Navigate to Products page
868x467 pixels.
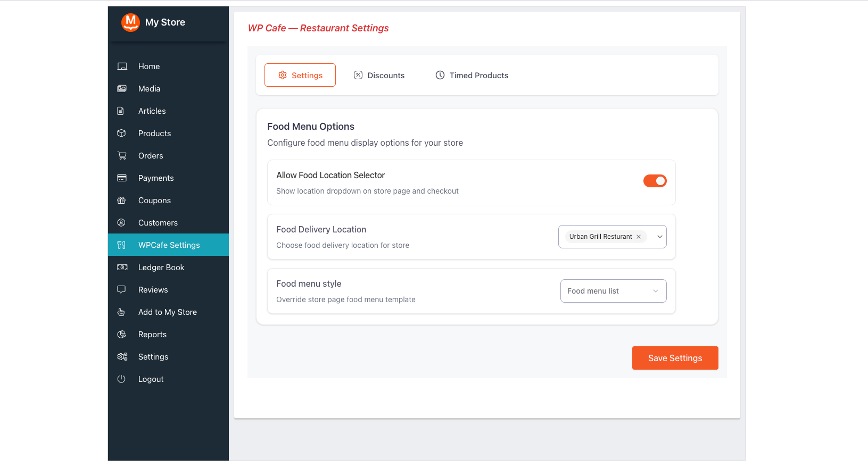168,134
